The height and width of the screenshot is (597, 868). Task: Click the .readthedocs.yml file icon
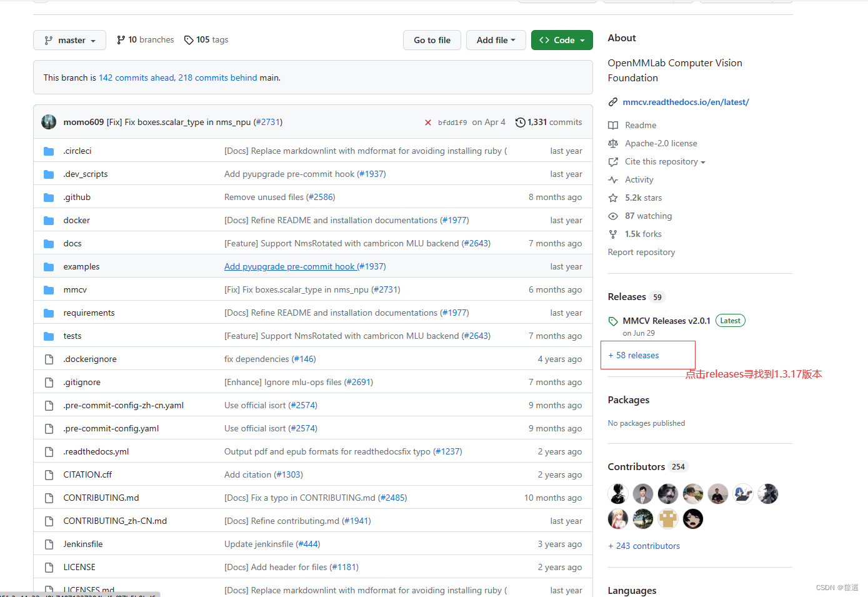point(49,451)
